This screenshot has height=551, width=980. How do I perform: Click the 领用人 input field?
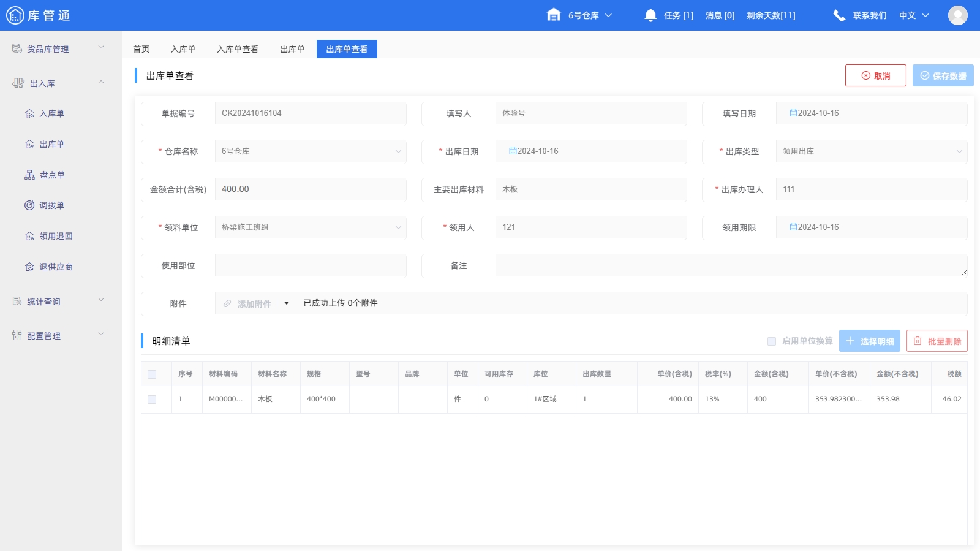click(x=591, y=227)
